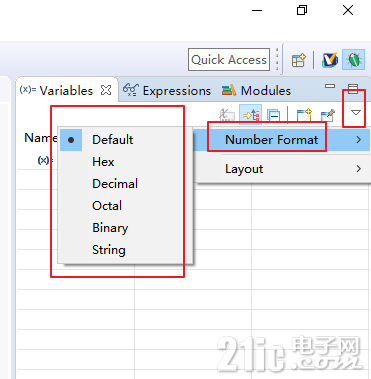Click the Collapse All toolbar icon
This screenshot has height=379, width=371.
(x=273, y=115)
